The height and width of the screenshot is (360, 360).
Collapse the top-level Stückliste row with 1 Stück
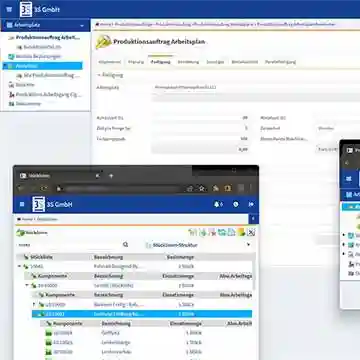click(x=20, y=266)
